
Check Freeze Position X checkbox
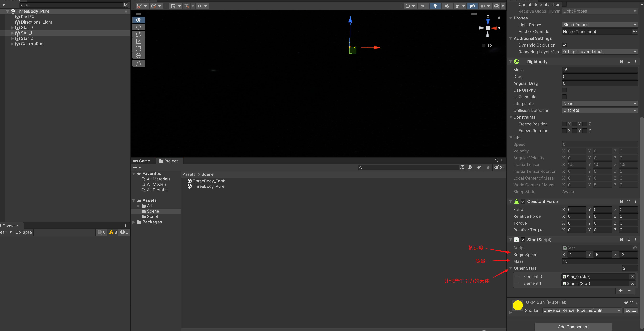coord(565,124)
